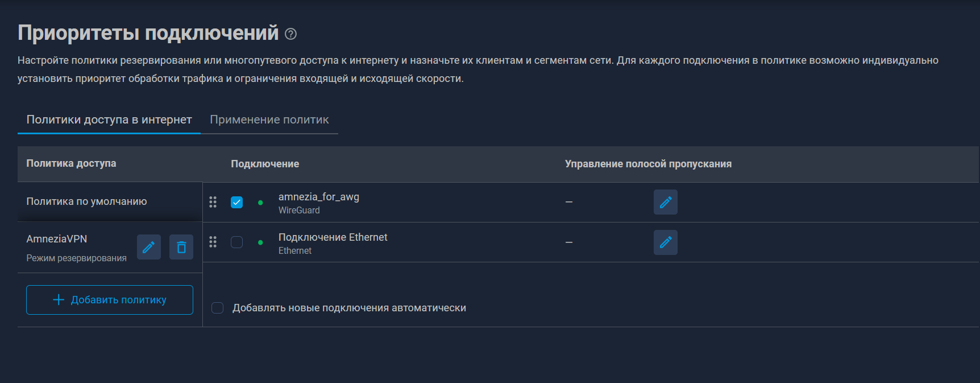Enable Добавлять новые подключения автоматически checkbox
Screen dimensions: 980x383
[217, 308]
